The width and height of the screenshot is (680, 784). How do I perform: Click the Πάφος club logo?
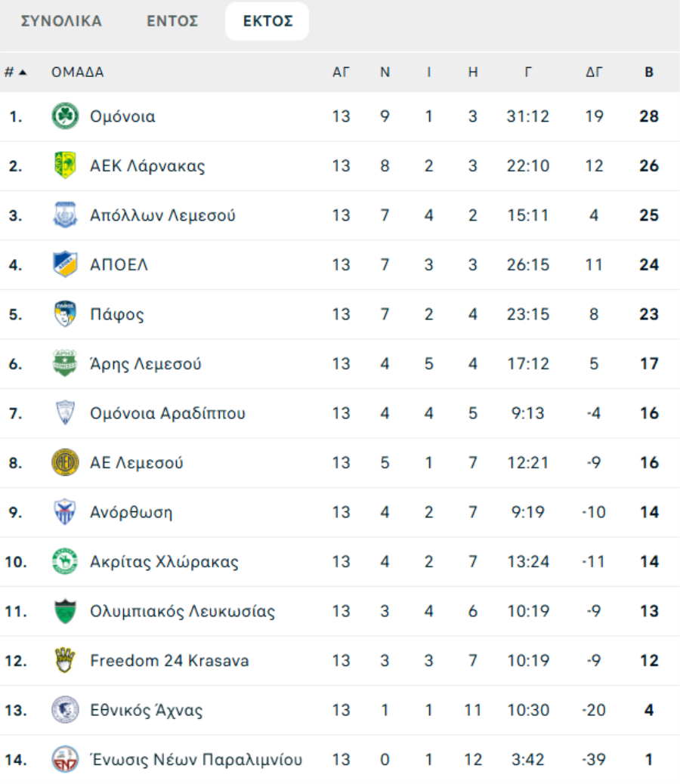coord(65,314)
